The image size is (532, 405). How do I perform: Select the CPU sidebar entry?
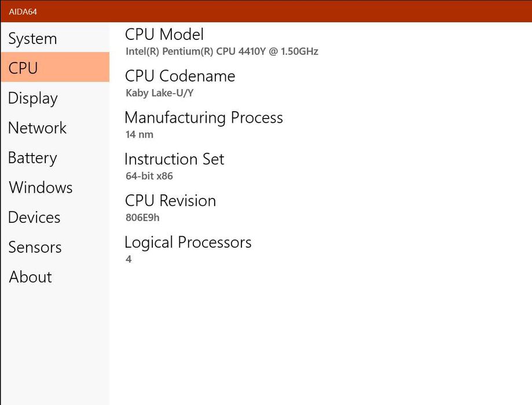[55, 67]
